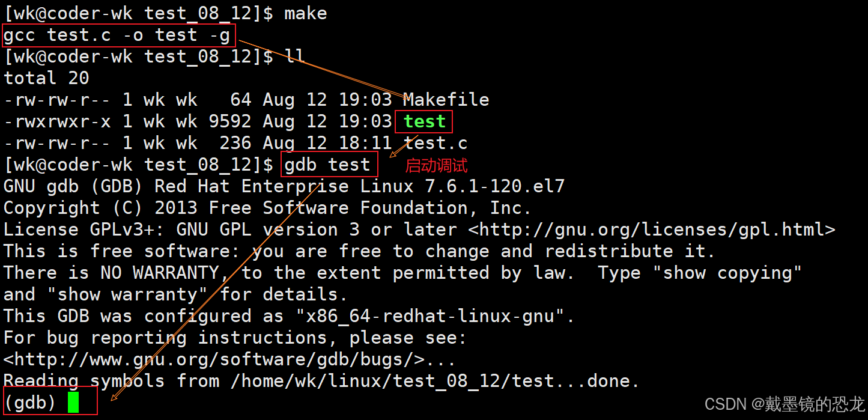Click the green cursor block after (gdb)

pyautogui.click(x=73, y=402)
